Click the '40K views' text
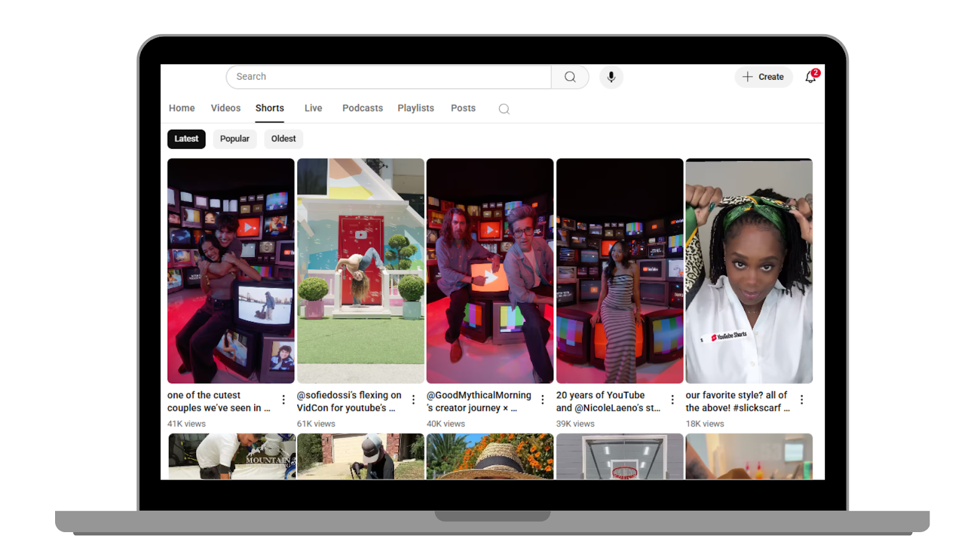This screenshot has height=551, width=980. pyautogui.click(x=446, y=424)
